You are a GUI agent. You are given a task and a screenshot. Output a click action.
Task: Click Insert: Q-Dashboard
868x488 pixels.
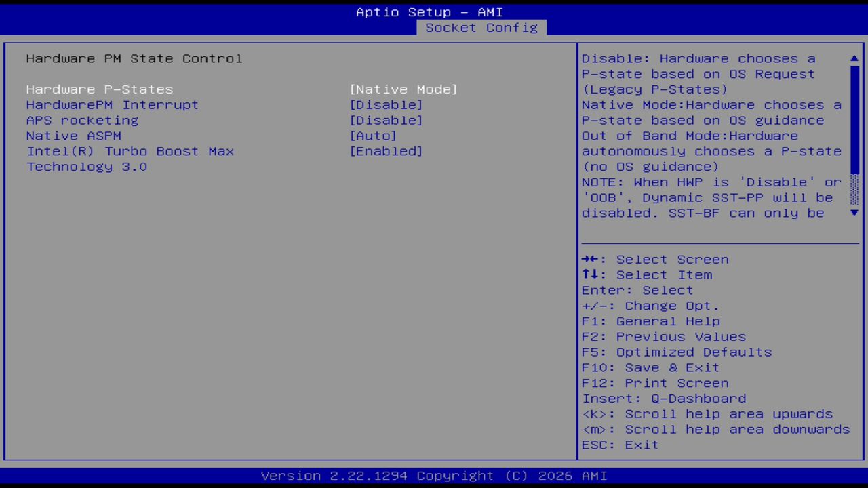coord(664,398)
